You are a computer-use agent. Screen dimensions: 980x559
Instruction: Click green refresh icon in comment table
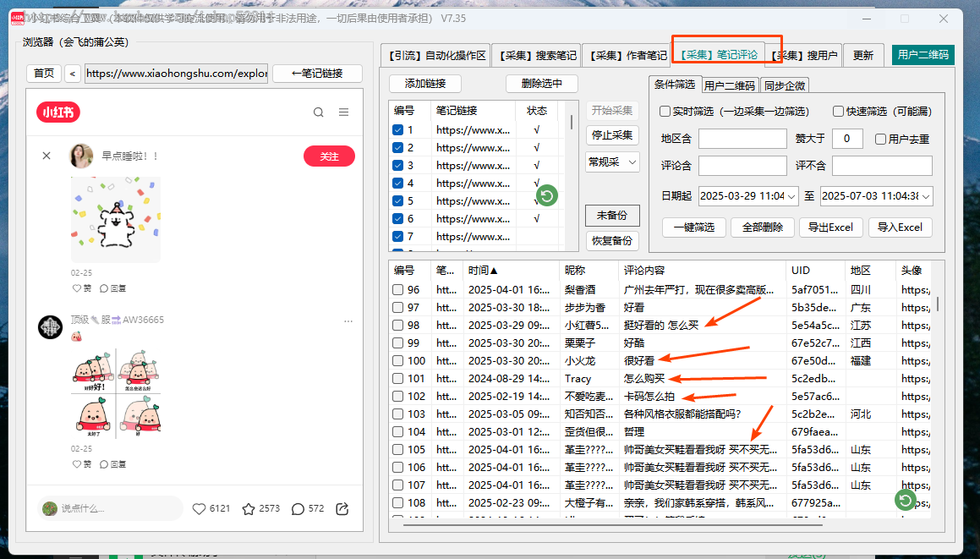(x=905, y=500)
